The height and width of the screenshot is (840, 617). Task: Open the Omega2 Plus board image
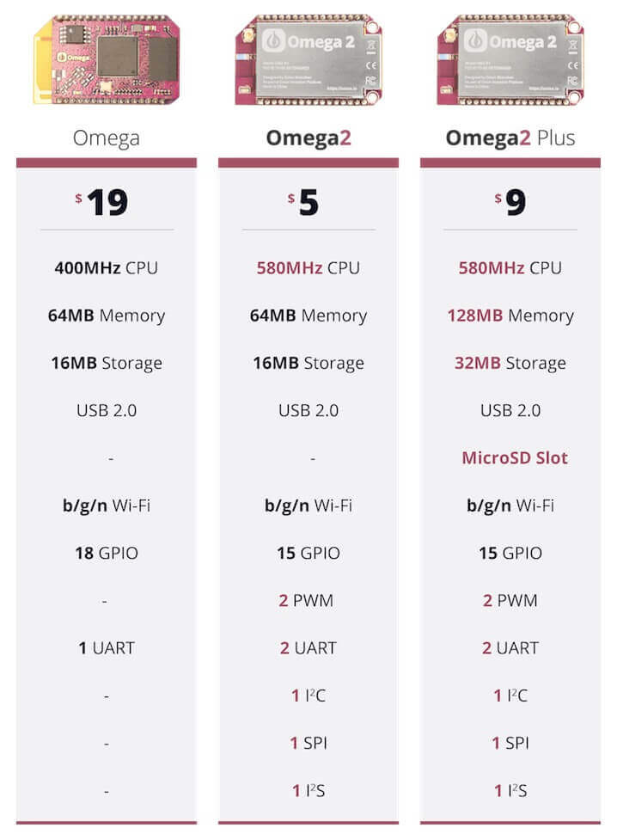coord(510,59)
